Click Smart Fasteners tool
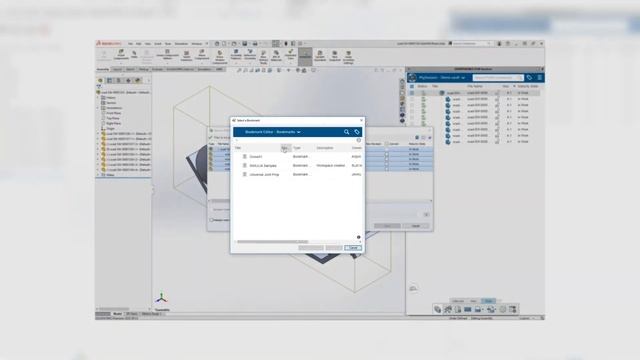The height and width of the screenshot is (360, 640). [x=186, y=56]
